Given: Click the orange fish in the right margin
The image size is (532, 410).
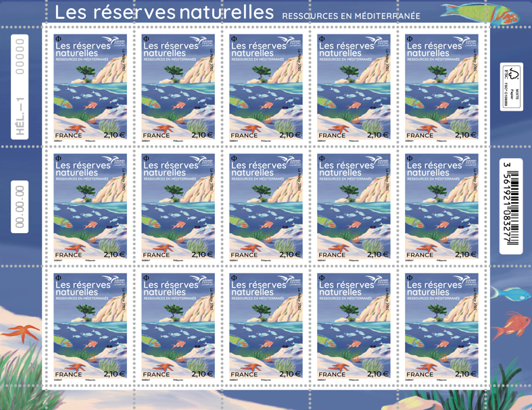Looking at the screenshot, I should coord(511,326).
